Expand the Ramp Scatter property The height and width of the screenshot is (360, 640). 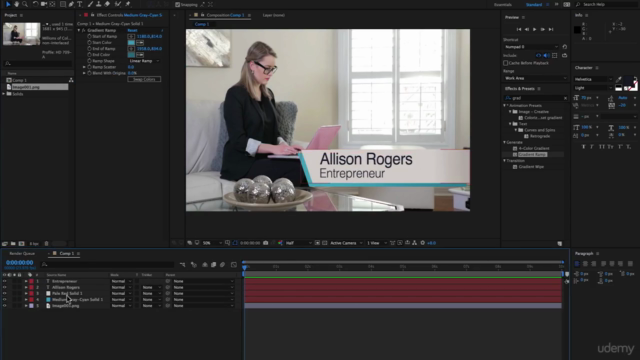[x=84, y=67]
